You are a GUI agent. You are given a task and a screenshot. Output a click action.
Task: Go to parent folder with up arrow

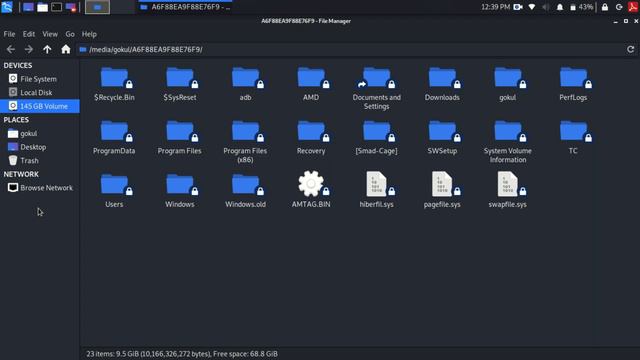click(x=47, y=49)
